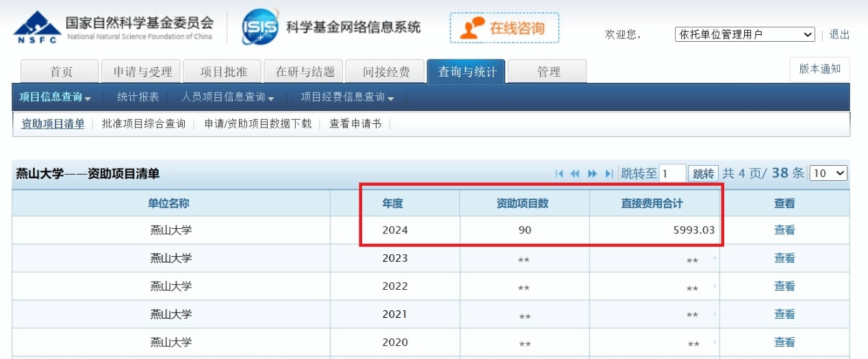Open 在线咨询 online consultation
This screenshot has height=359, width=868.
point(505,28)
